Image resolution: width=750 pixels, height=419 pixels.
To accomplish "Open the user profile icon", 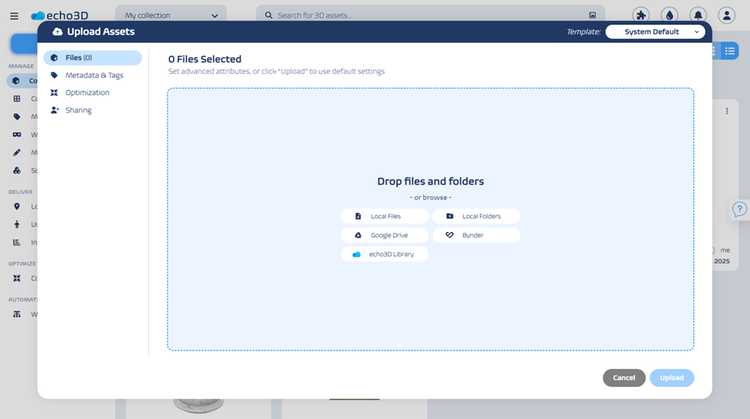I will [727, 15].
